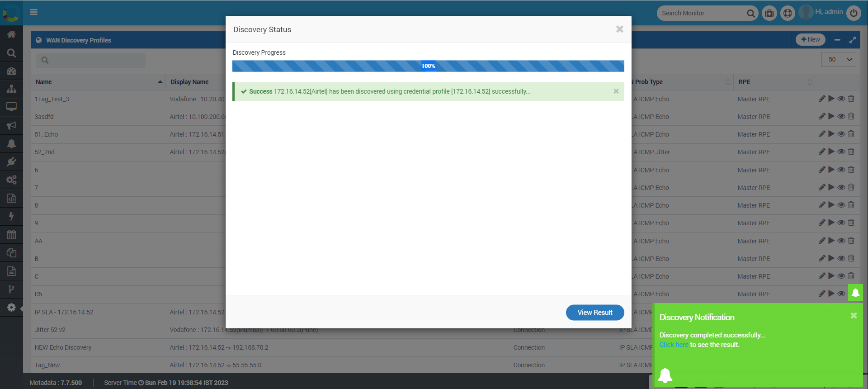View details of profile B
Image resolution: width=868 pixels, height=389 pixels.
point(841,258)
